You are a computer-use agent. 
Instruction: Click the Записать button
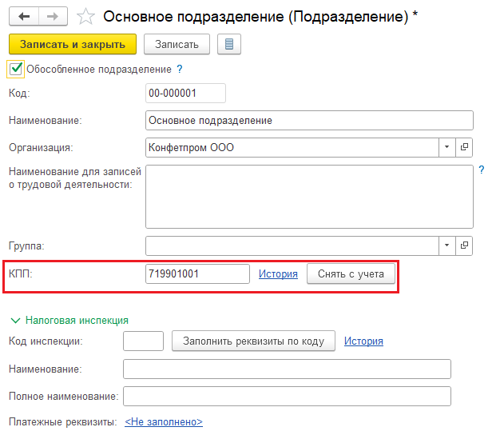click(177, 44)
